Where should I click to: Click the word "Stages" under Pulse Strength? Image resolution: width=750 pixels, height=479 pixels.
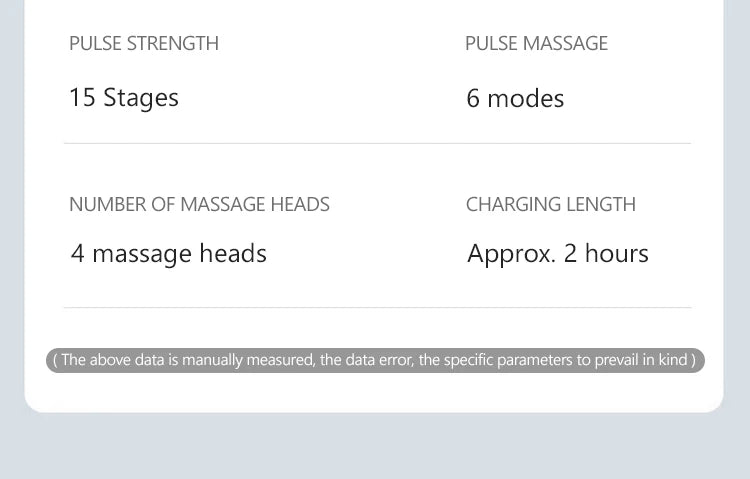click(x=141, y=98)
